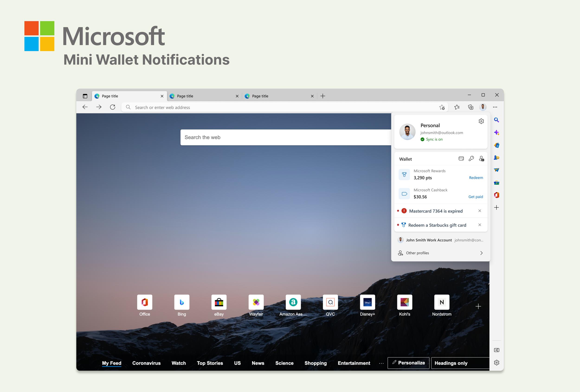Viewport: 580px width, 392px height.
Task: Open Redeem a Starbucks gift card notification
Action: pyautogui.click(x=437, y=225)
